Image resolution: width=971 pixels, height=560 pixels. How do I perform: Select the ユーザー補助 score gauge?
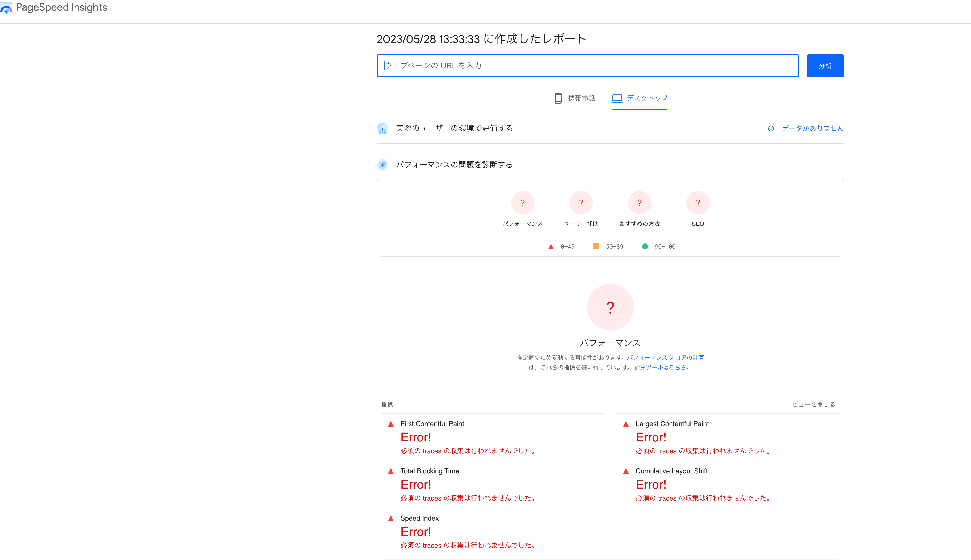pyautogui.click(x=581, y=203)
